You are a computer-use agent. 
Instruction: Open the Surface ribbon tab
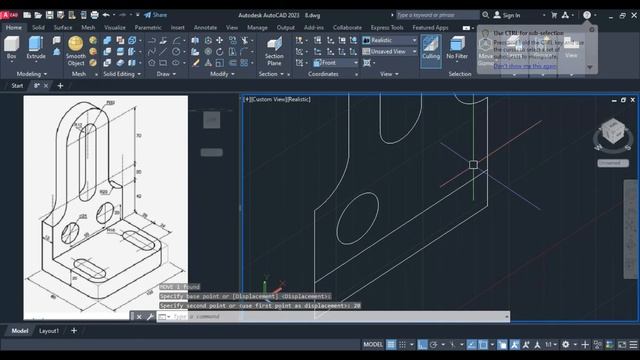point(63,27)
